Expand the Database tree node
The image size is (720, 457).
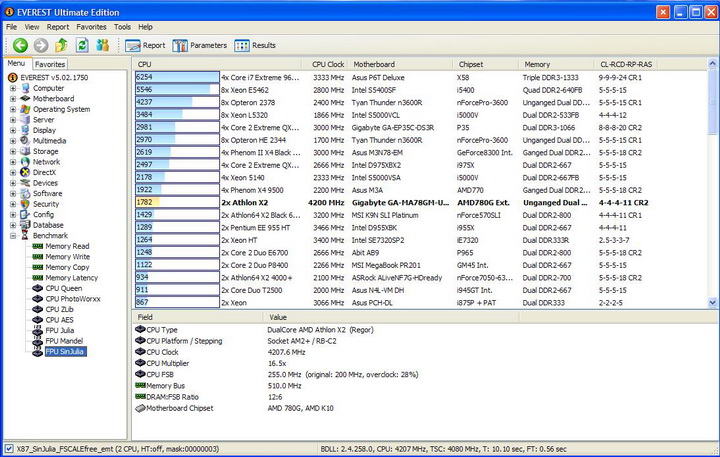(13, 226)
